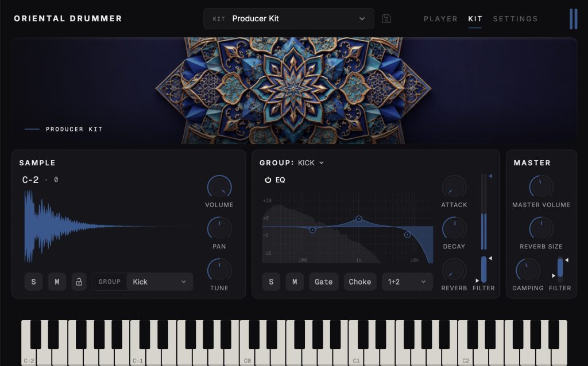Click the master filter lower handle triangle
This screenshot has height=366, width=588.
554,276
